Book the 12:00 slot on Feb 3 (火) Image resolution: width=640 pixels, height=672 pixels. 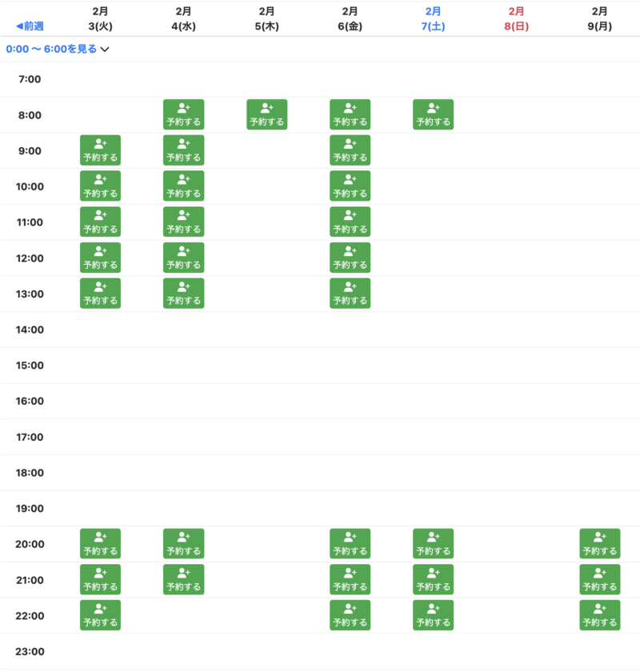pos(100,258)
